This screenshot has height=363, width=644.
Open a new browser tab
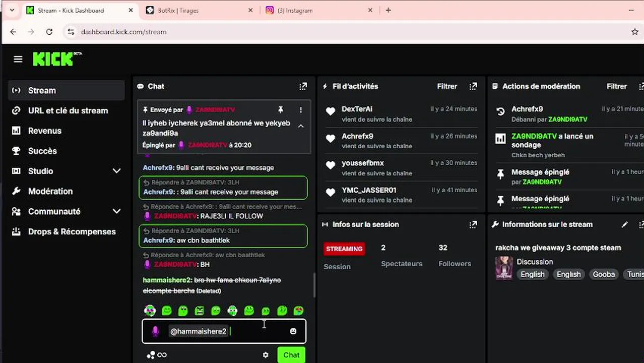(388, 10)
